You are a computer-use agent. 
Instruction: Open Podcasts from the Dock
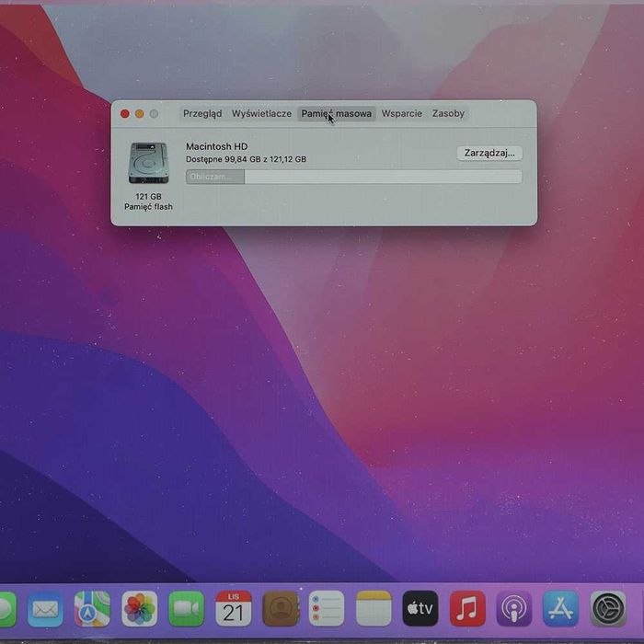coord(513,609)
